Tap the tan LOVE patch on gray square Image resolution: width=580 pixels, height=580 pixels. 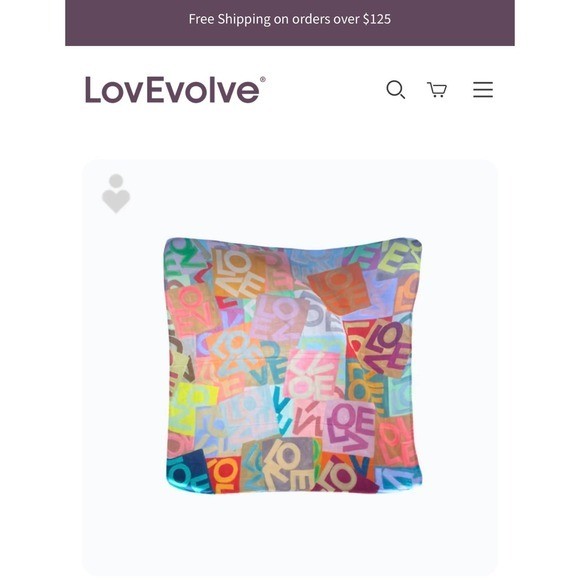coord(289,462)
